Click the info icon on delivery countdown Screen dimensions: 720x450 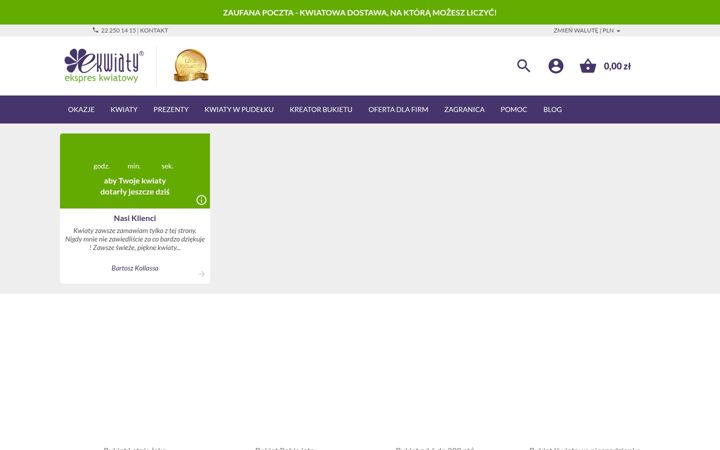(x=201, y=200)
